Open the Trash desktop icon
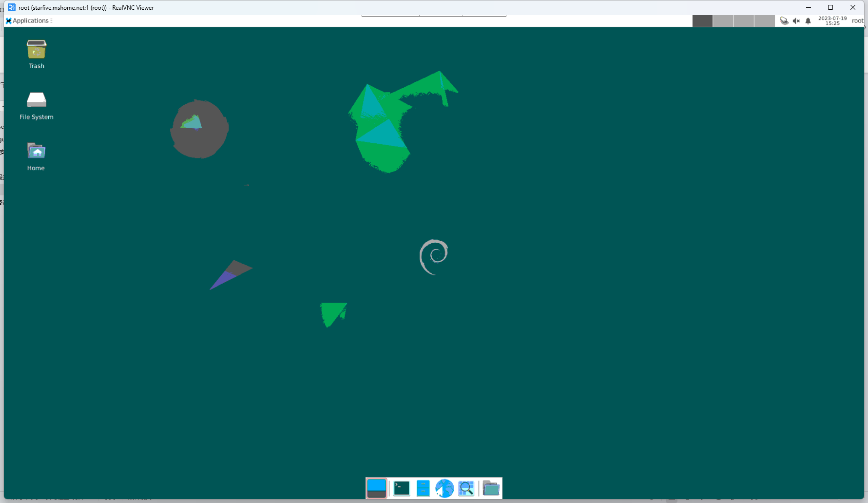 tap(37, 54)
